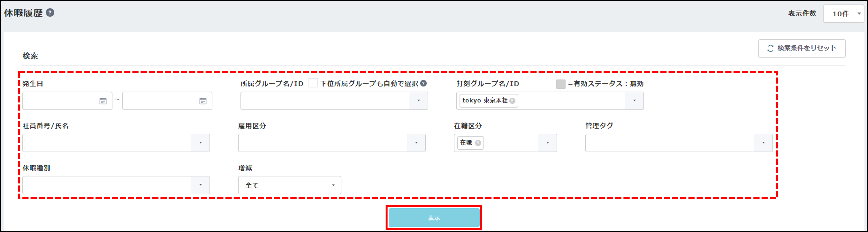Expand 打刻グループ名/ID dropdown arrow

634,101
